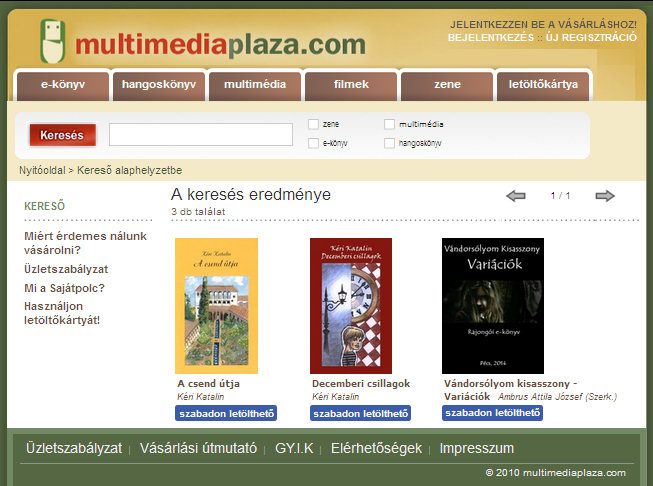The height and width of the screenshot is (486, 653).
Task: Focus the search text field
Action: (x=201, y=135)
